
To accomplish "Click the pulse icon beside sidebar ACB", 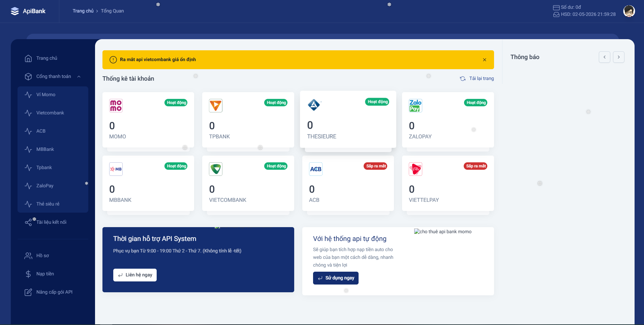I will pos(28,131).
